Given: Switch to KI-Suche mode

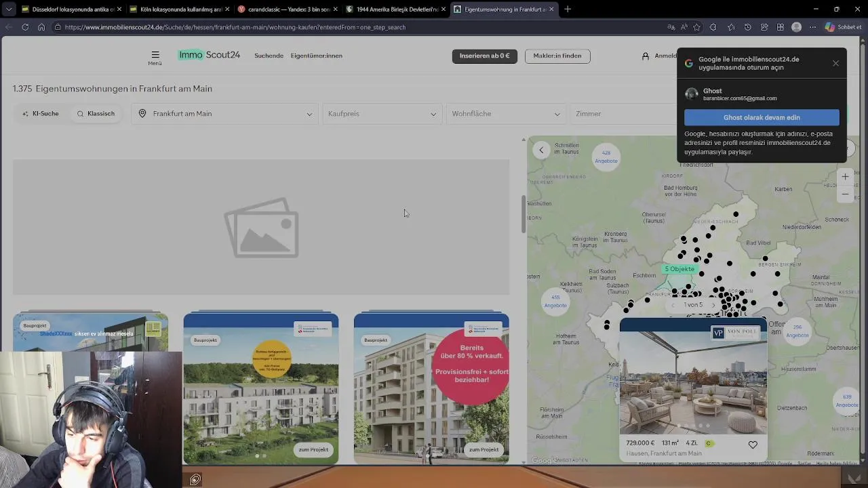Looking at the screenshot, I should pyautogui.click(x=41, y=114).
